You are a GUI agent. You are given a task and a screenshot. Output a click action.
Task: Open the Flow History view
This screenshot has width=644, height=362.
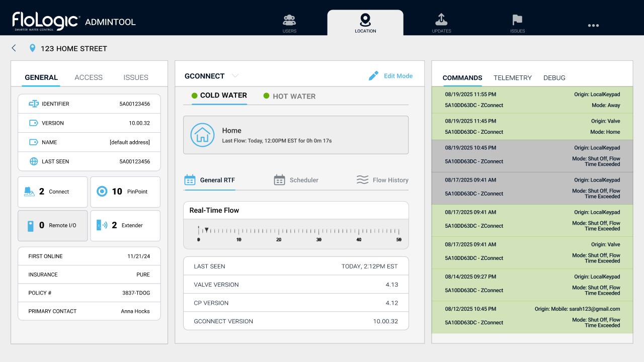coord(382,180)
